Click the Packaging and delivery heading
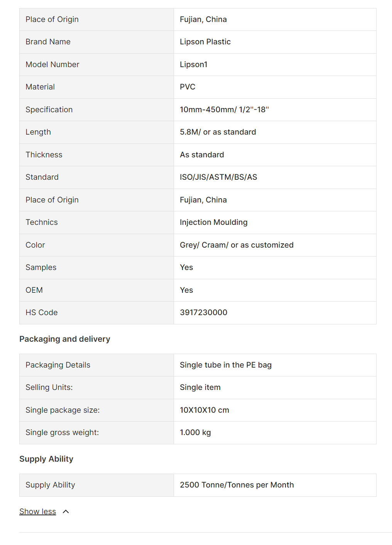 [65, 339]
